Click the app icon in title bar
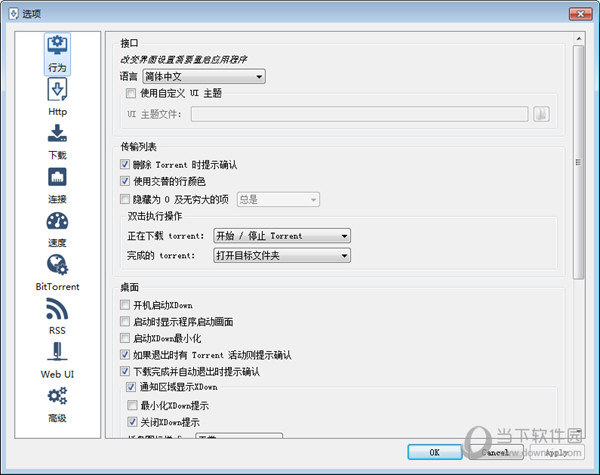Screen dimensions: 600x475 pos(13,14)
